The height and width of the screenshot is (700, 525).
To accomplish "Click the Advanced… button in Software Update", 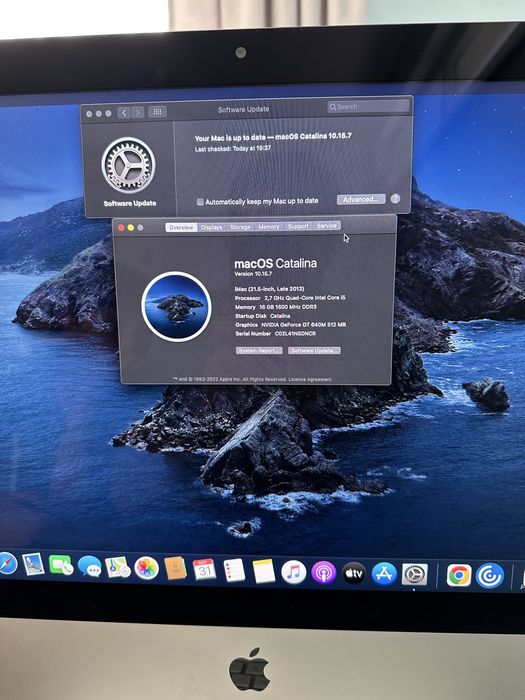I will click(x=361, y=199).
